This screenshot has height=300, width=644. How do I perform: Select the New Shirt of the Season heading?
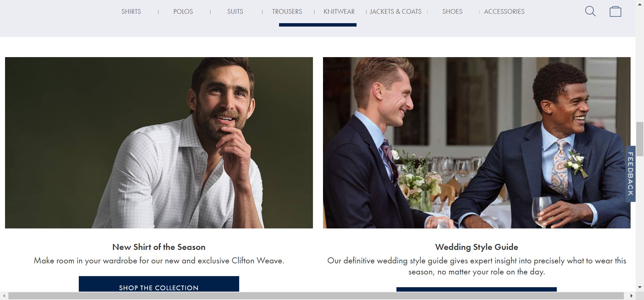[159, 247]
